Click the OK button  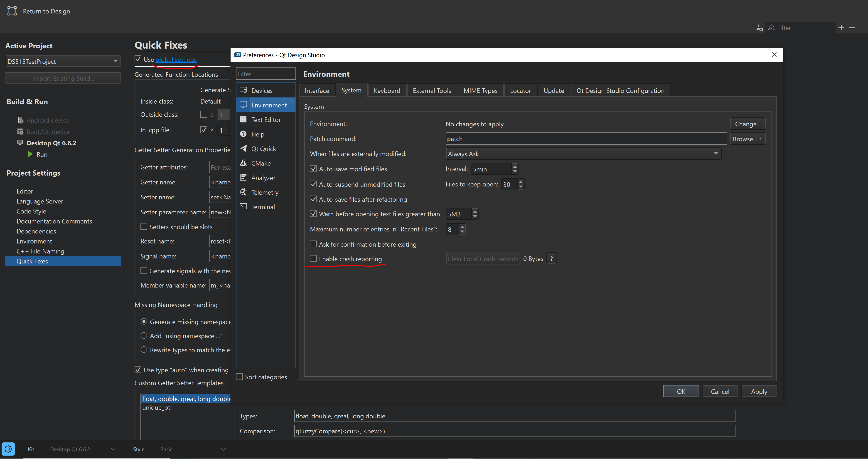click(681, 391)
